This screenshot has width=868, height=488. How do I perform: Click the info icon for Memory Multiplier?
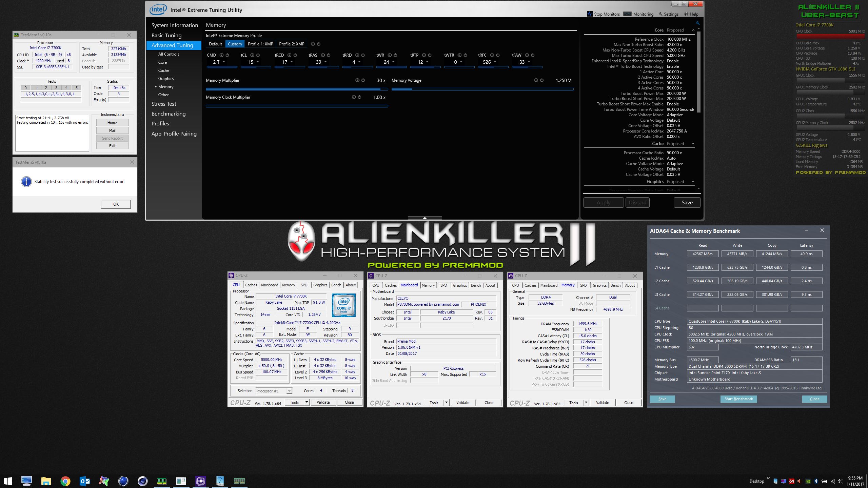[x=357, y=80]
